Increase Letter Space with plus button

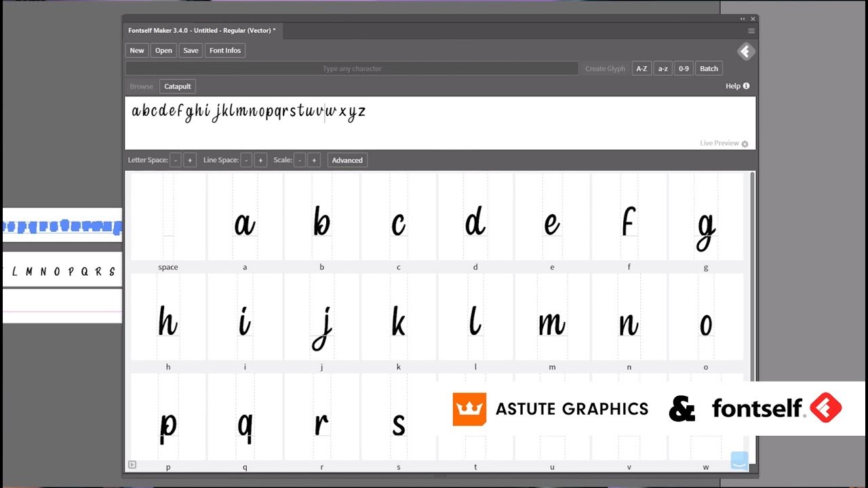(x=189, y=160)
